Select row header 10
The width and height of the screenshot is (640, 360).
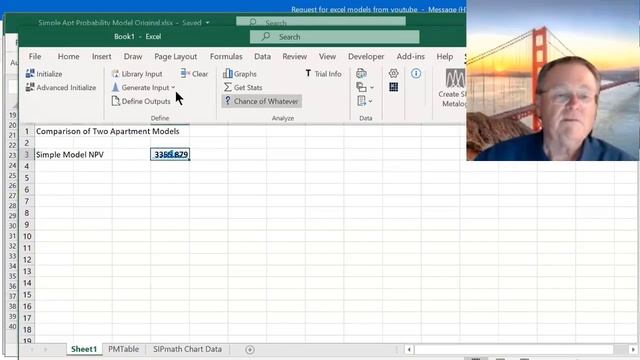point(27,236)
